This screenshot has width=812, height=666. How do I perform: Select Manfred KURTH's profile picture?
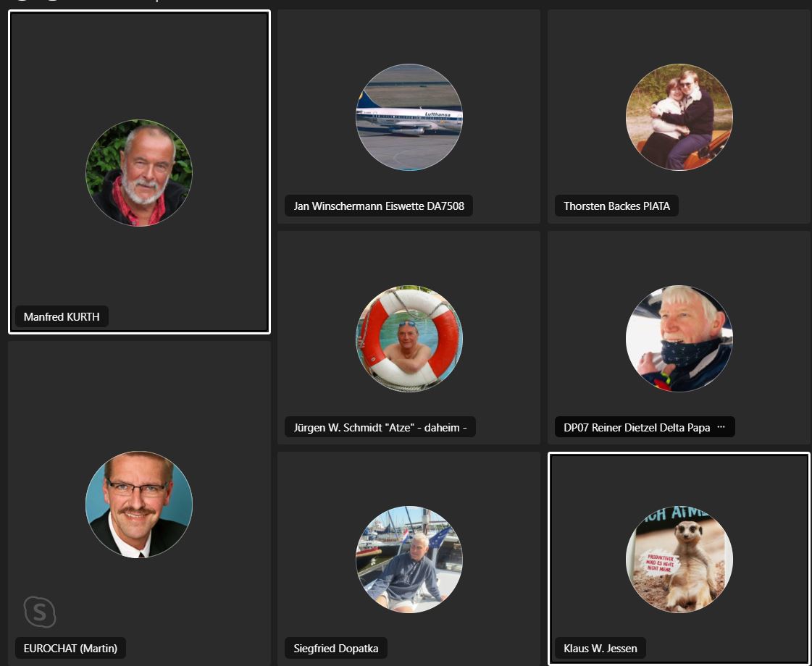coord(139,173)
